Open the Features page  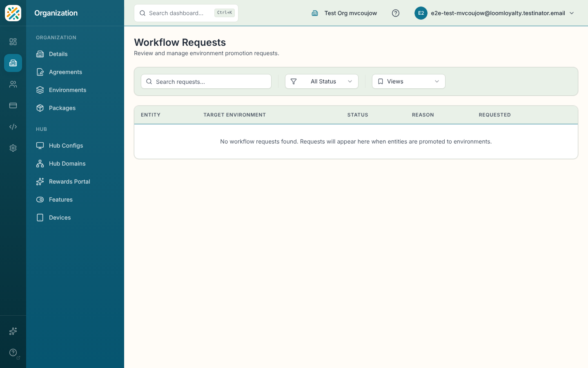(75, 200)
